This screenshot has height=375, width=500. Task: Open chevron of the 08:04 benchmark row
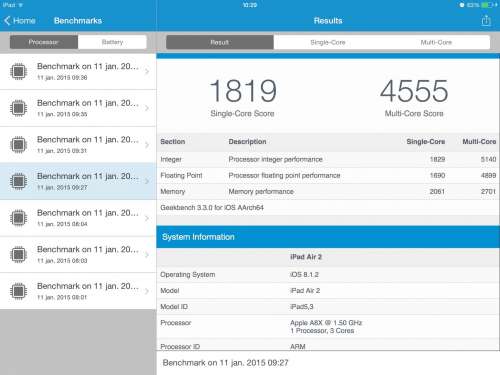click(x=147, y=218)
